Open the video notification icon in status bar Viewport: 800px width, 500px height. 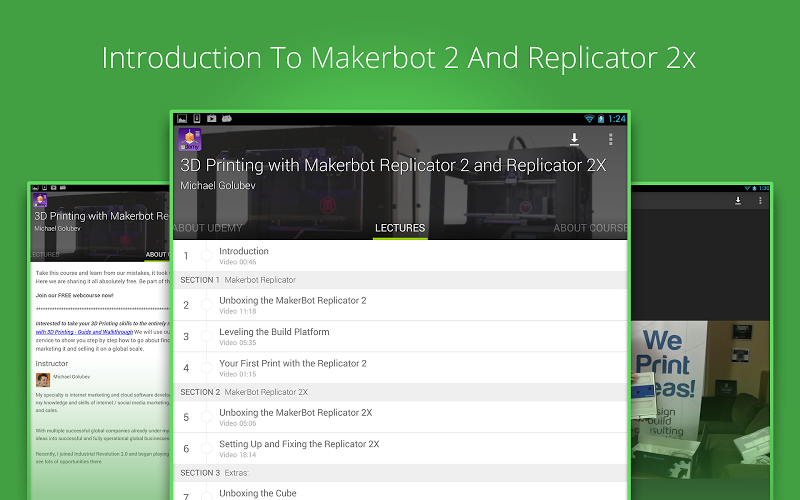(211, 119)
